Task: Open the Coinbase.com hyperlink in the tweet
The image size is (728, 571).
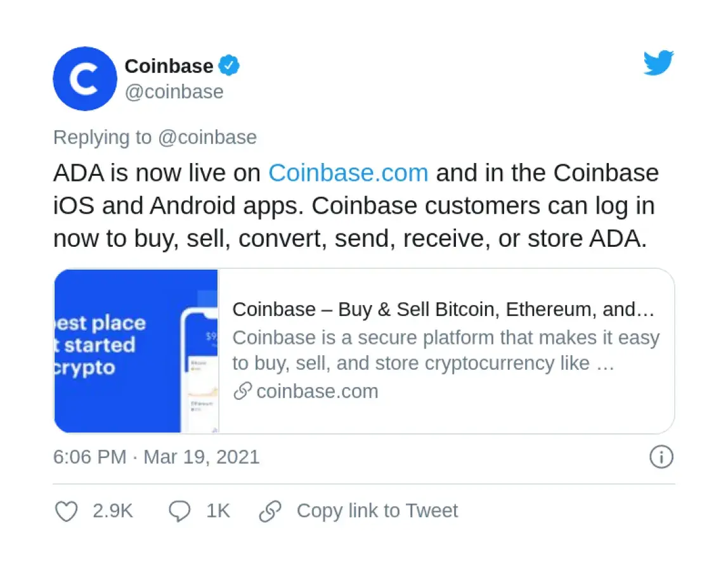Action: [x=348, y=173]
